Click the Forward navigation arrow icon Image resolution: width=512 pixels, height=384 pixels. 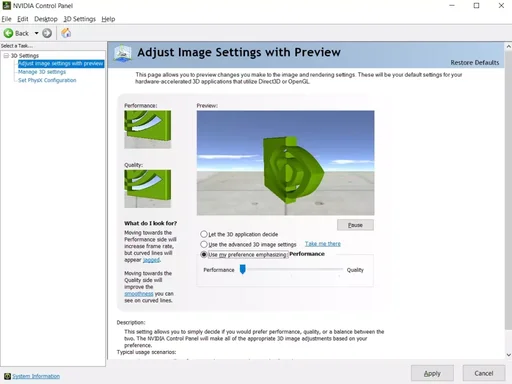pos(47,33)
